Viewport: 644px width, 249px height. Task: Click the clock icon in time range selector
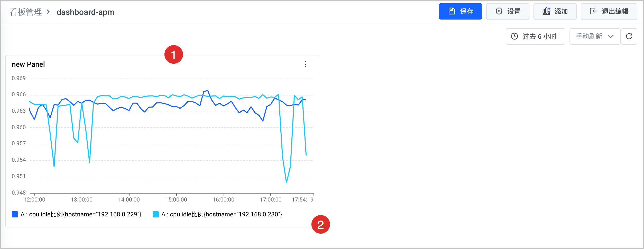point(514,36)
